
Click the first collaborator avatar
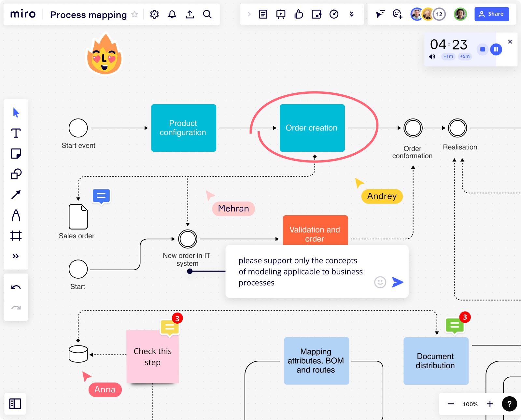416,14
